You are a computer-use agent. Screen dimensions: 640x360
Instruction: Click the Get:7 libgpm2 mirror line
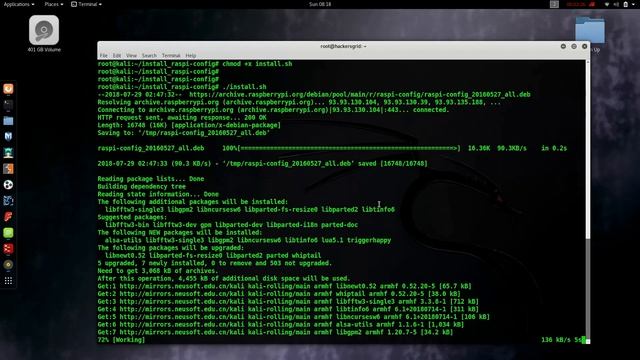pos(276,332)
